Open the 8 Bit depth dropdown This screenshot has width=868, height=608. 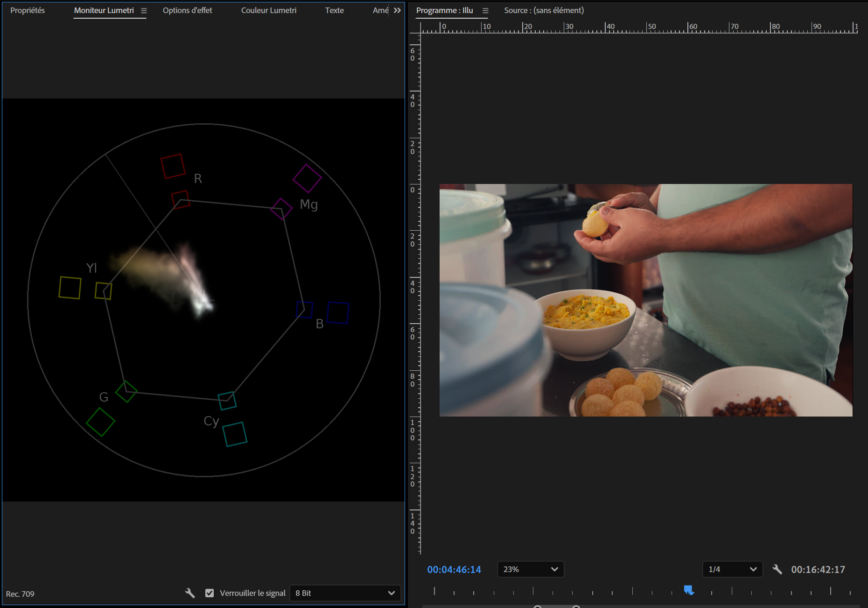345,593
